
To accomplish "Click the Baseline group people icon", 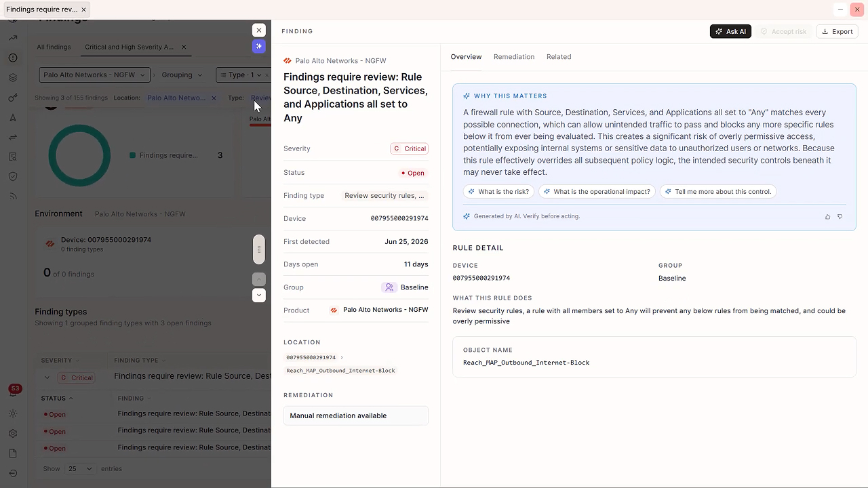I will pos(389,287).
